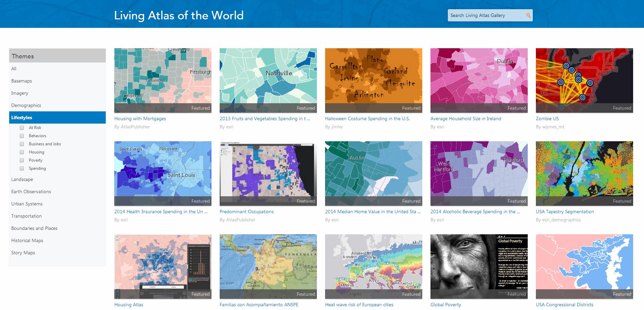Click the USA Tapestry Segmentation thumbnail
This screenshot has height=310, width=644.
pyautogui.click(x=584, y=174)
